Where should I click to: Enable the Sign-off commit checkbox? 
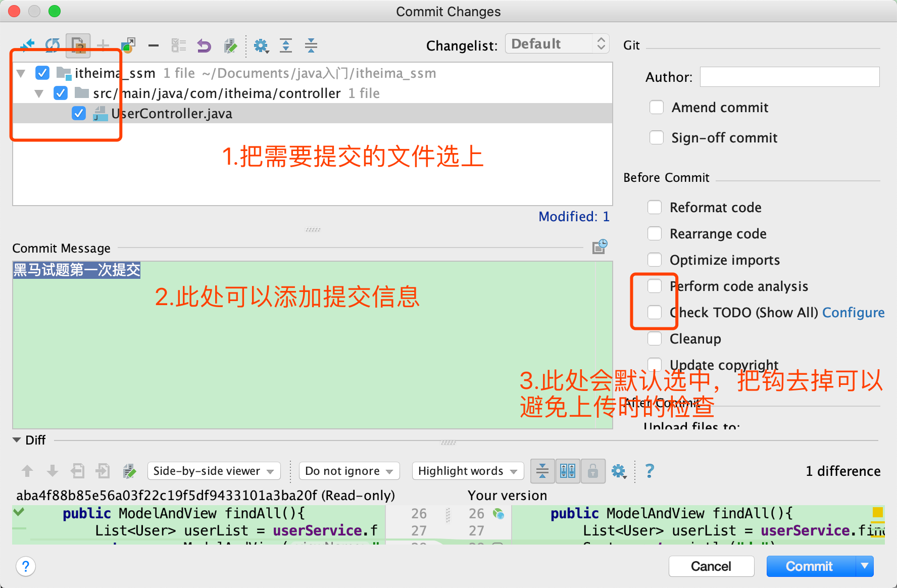point(657,137)
